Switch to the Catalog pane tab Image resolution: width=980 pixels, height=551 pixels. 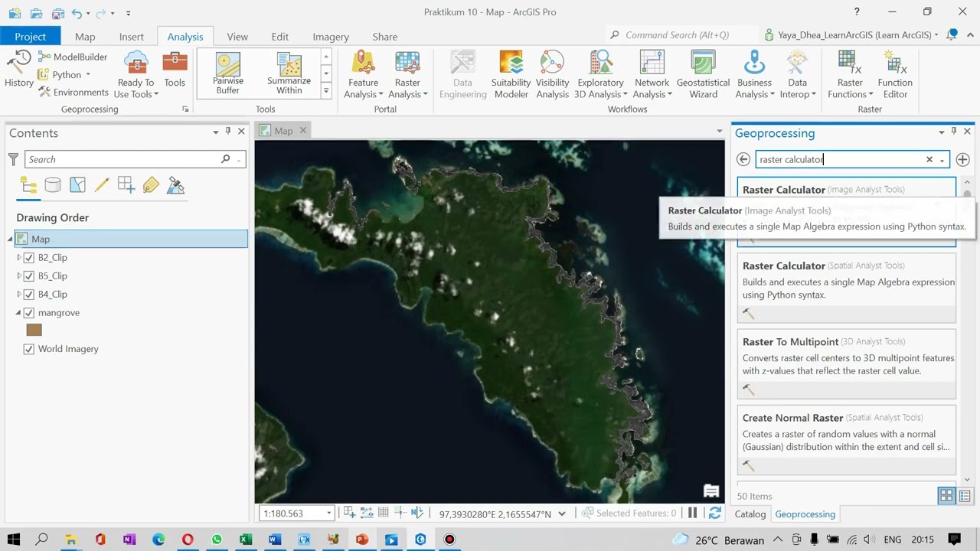[750, 514]
